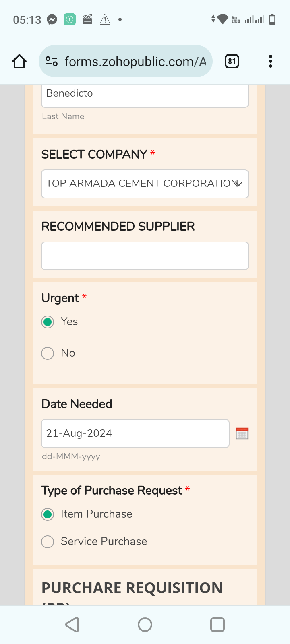Select Yes for Urgent
290x644 pixels.
pyautogui.click(x=48, y=322)
